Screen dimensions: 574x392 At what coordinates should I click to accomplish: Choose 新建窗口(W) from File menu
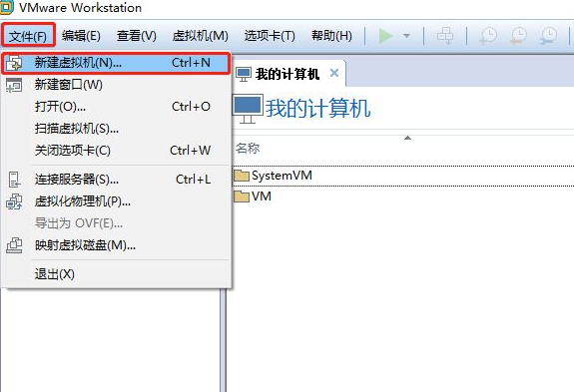click(116, 85)
